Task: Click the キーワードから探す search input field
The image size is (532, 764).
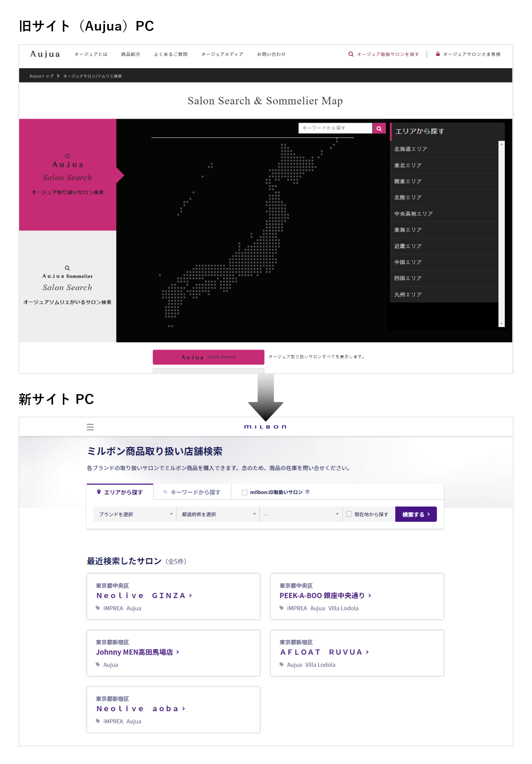Action: pyautogui.click(x=335, y=128)
